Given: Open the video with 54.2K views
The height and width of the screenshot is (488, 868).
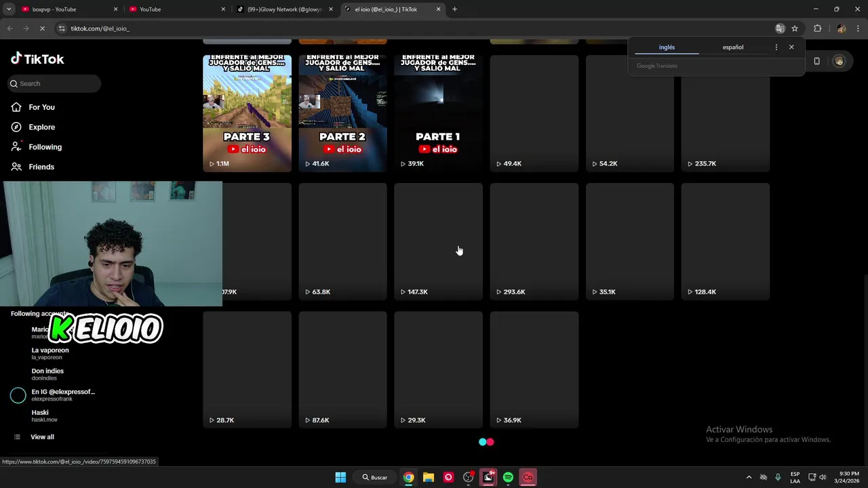Looking at the screenshot, I should (629, 113).
